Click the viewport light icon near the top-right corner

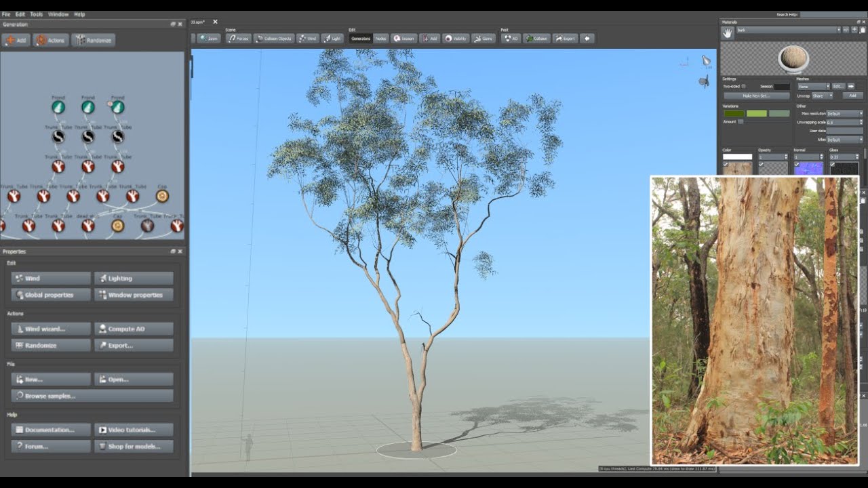click(706, 61)
